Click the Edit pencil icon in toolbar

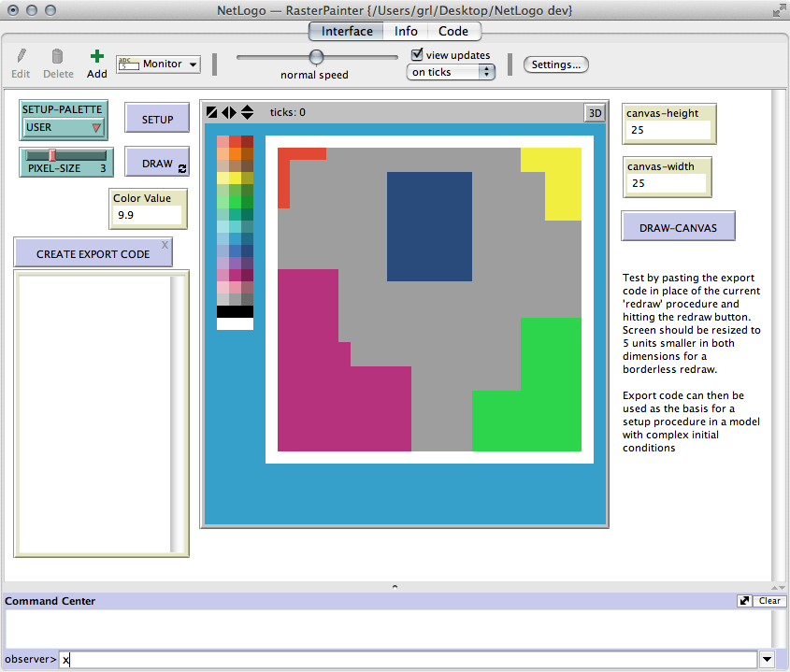(x=22, y=57)
